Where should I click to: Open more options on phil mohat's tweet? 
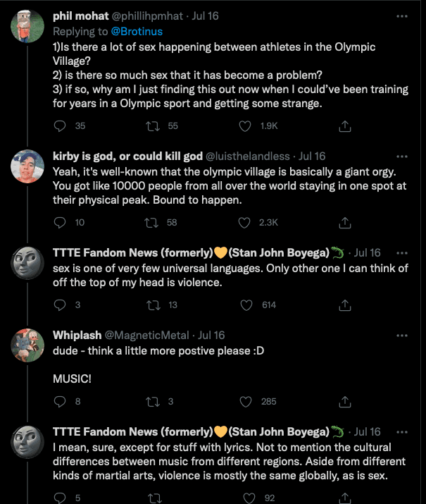click(x=402, y=16)
